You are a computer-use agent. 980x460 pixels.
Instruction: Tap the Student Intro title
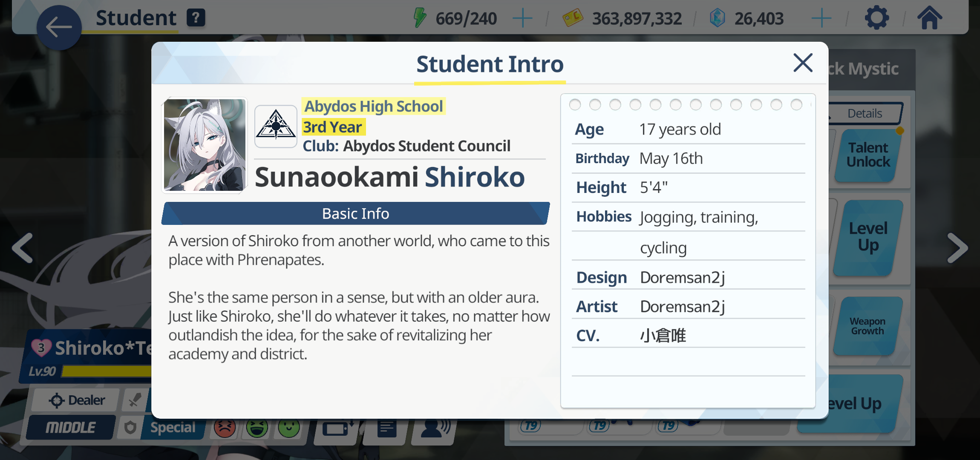490,64
